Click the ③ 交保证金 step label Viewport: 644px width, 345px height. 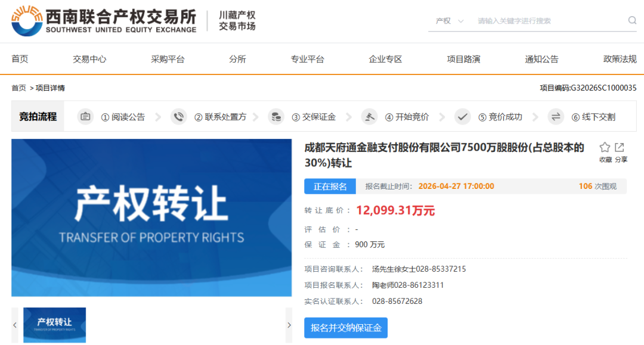[314, 117]
